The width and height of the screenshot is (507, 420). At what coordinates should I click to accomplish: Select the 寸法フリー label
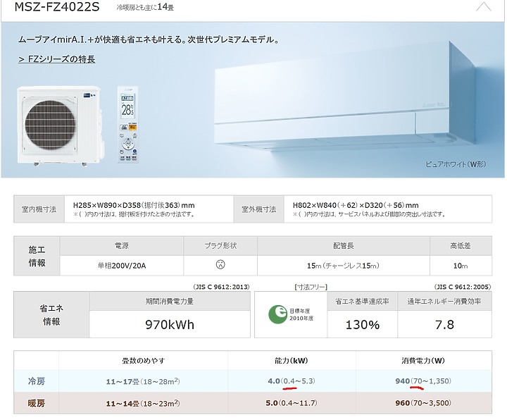point(311,287)
